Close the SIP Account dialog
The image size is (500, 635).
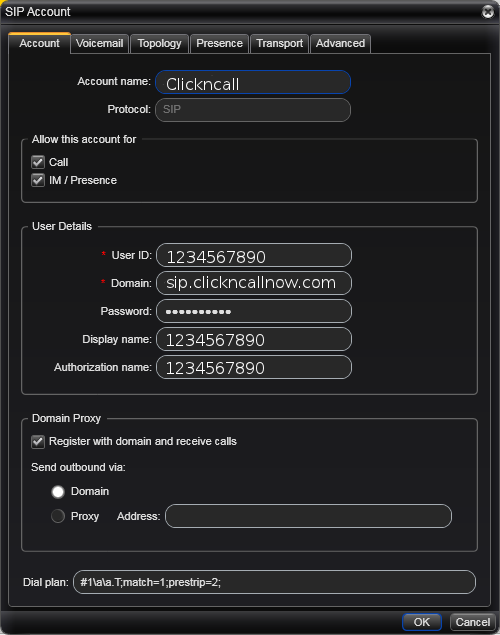[x=488, y=12]
